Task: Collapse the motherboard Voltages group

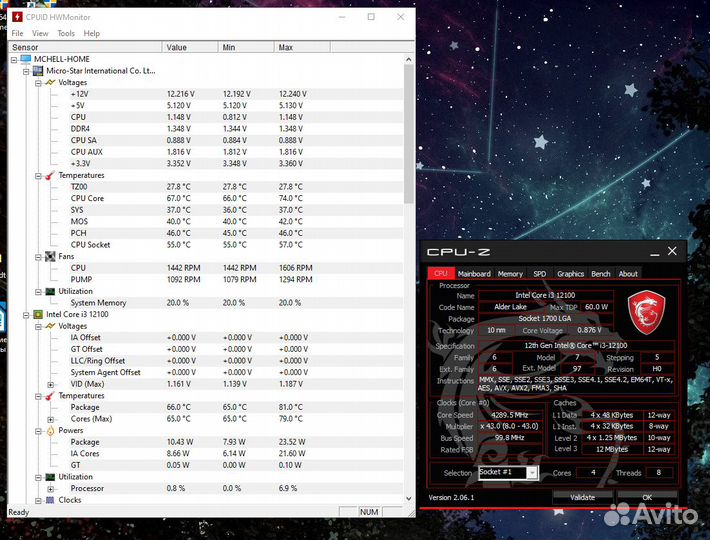Action: [x=38, y=83]
